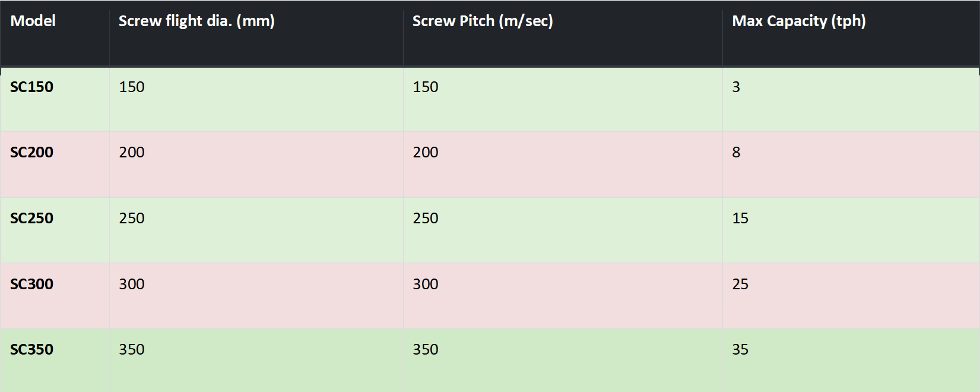The image size is (980, 392).
Task: Click the Max Capacity (tph) header
Action: click(x=798, y=21)
